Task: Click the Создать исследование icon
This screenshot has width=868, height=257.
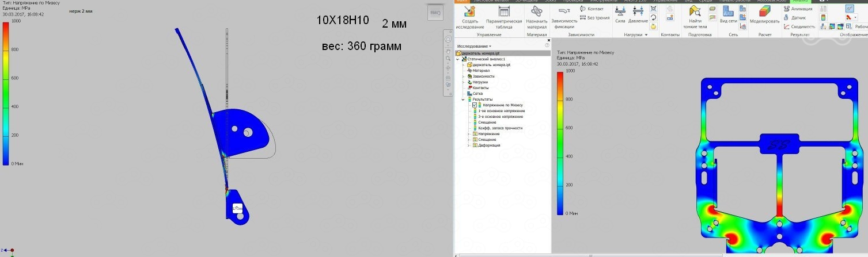Action: (469, 12)
